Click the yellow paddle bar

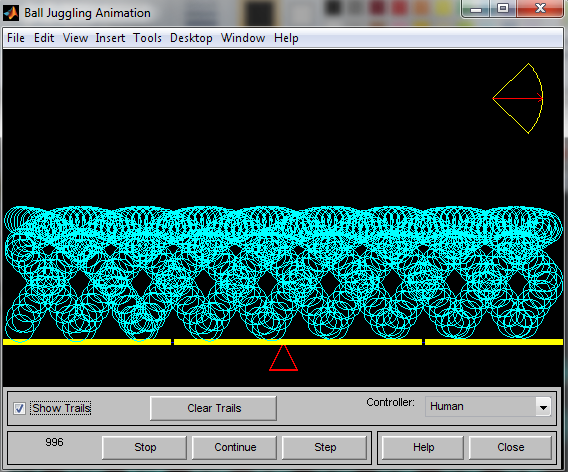[x=283, y=342]
